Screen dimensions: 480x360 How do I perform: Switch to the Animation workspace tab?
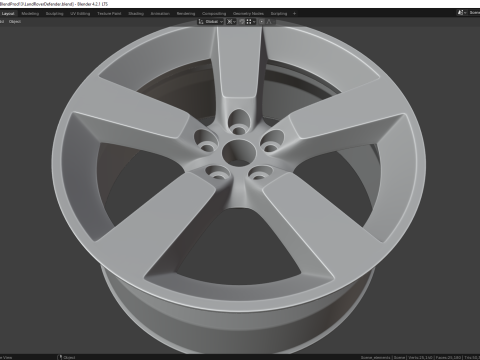160,14
